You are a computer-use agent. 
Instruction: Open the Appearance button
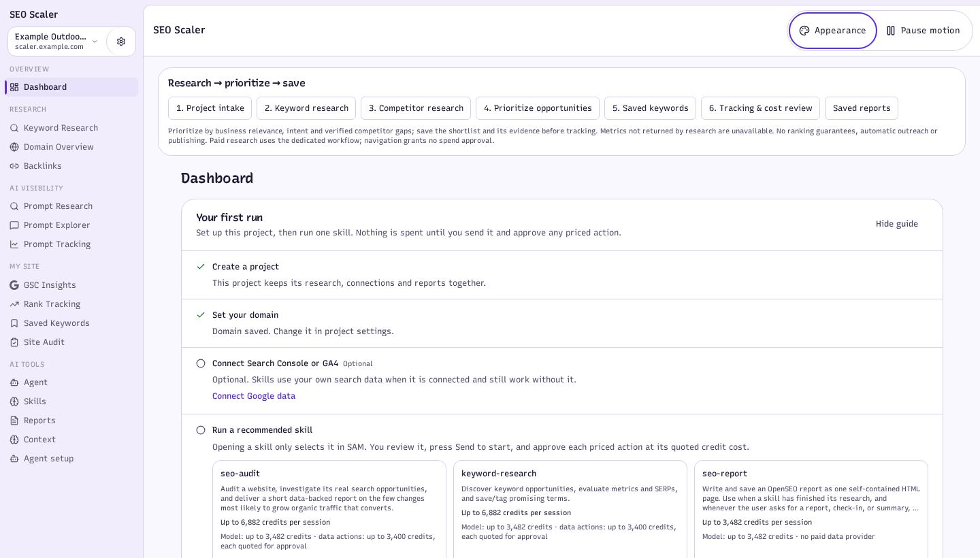point(833,31)
